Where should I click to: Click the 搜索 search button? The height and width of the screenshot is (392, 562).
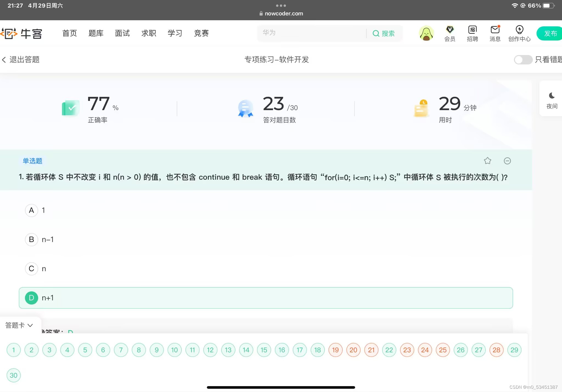384,33
